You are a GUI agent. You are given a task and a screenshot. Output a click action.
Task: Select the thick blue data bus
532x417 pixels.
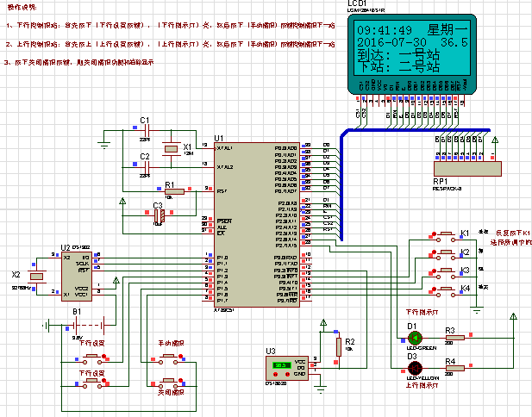click(x=341, y=184)
